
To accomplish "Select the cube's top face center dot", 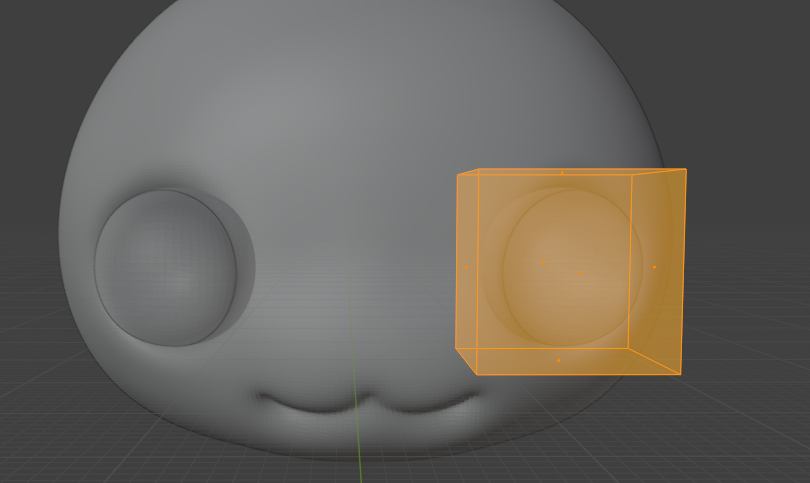I will 562,173.
